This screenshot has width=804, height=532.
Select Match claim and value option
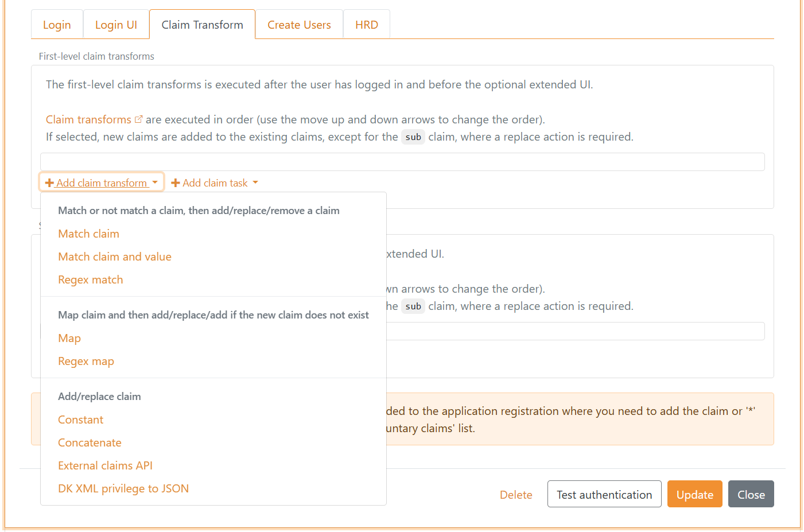tap(114, 257)
